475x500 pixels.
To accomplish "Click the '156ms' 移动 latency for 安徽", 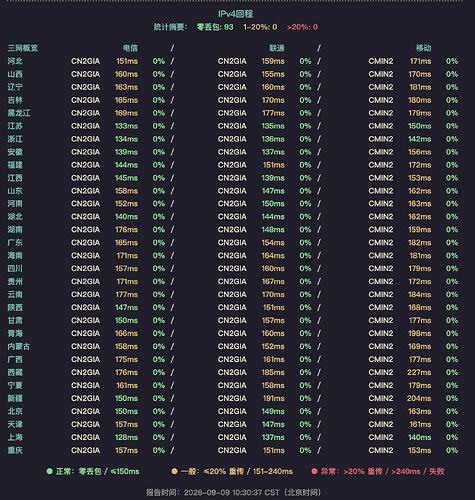I will [x=420, y=152].
